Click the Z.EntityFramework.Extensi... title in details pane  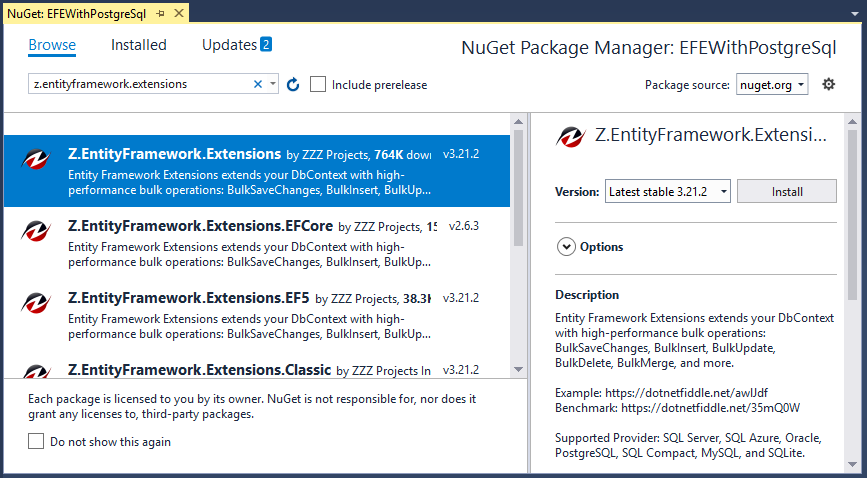point(711,136)
